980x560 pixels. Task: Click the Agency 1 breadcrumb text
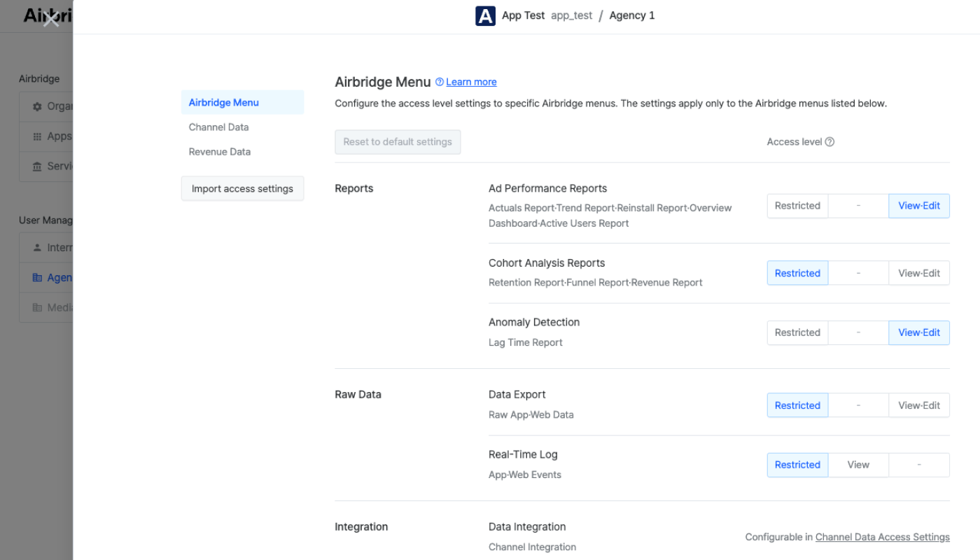(632, 15)
